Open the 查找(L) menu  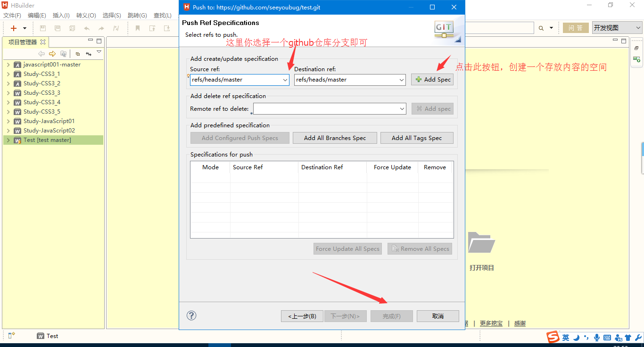[162, 16]
